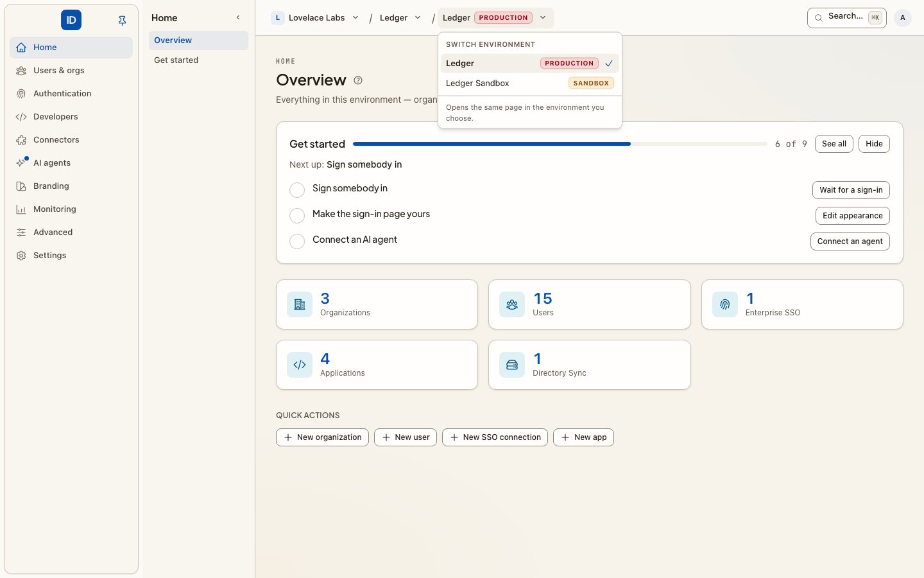The height and width of the screenshot is (578, 924).
Task: Click the Advanced sliders icon
Action: (21, 232)
